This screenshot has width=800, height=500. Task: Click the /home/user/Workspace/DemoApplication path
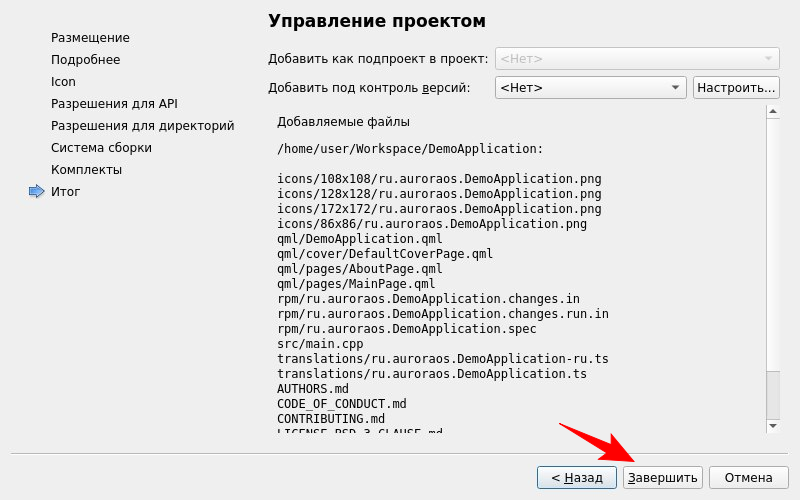coord(410,149)
